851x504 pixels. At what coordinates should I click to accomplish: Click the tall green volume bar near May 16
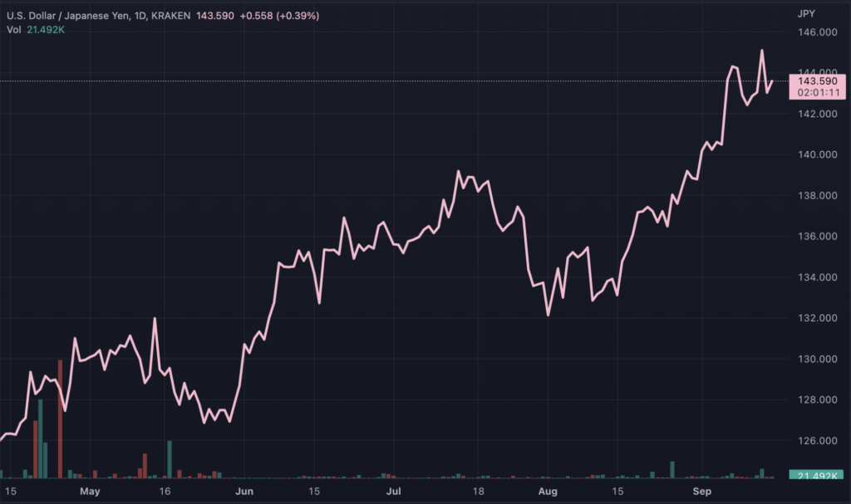[170, 459]
